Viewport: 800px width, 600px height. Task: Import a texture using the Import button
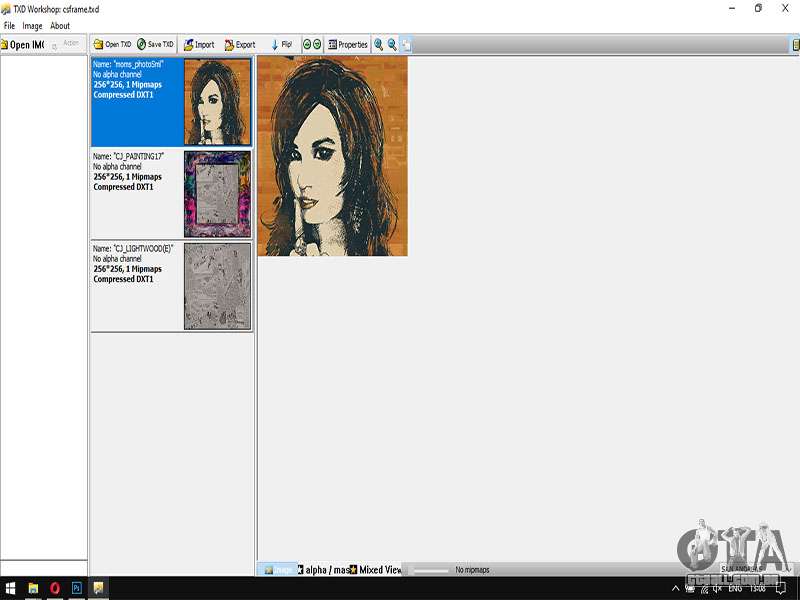(199, 45)
